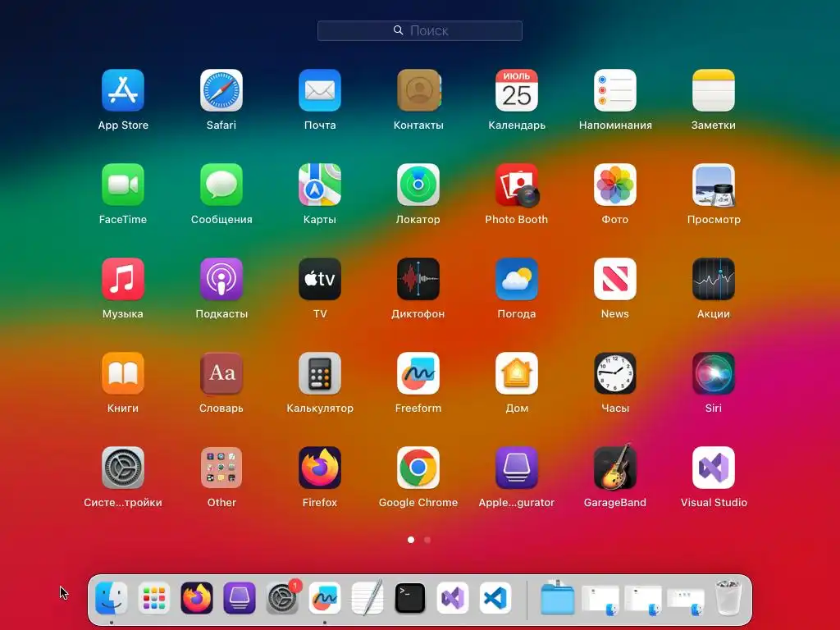Open Календарь showing 25 июля
This screenshot has width=840, height=630.
517,90
